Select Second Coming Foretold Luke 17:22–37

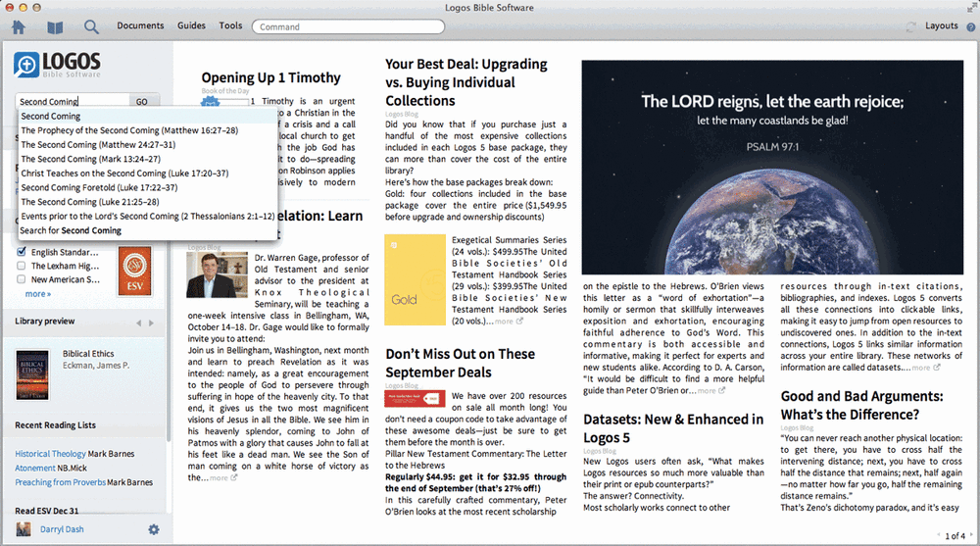tap(148, 187)
